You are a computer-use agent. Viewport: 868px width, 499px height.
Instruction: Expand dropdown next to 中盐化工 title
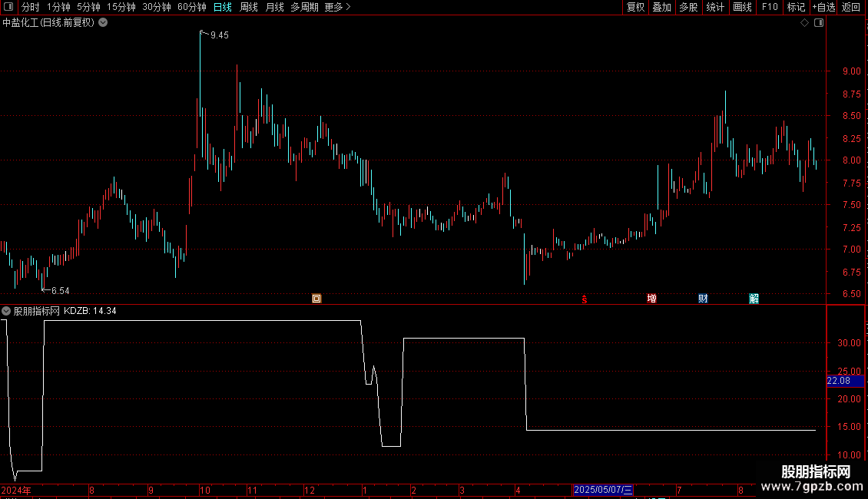(x=103, y=23)
